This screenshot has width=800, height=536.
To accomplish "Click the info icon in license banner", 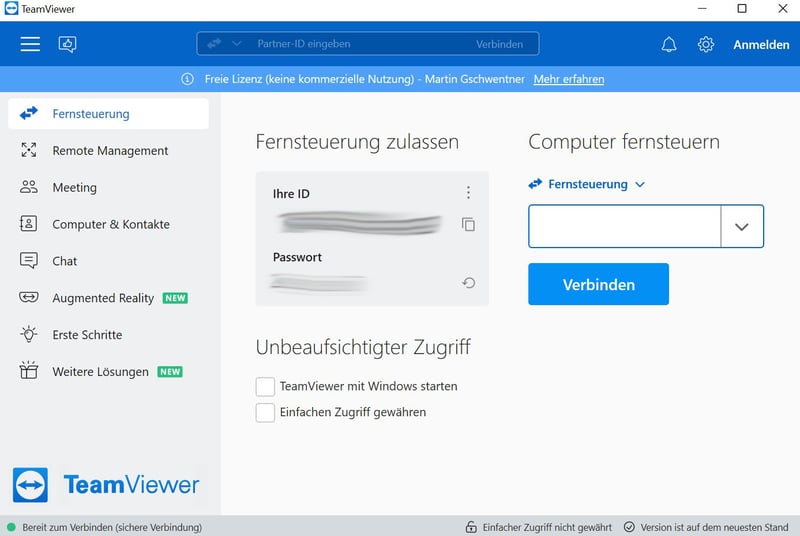I will [186, 79].
